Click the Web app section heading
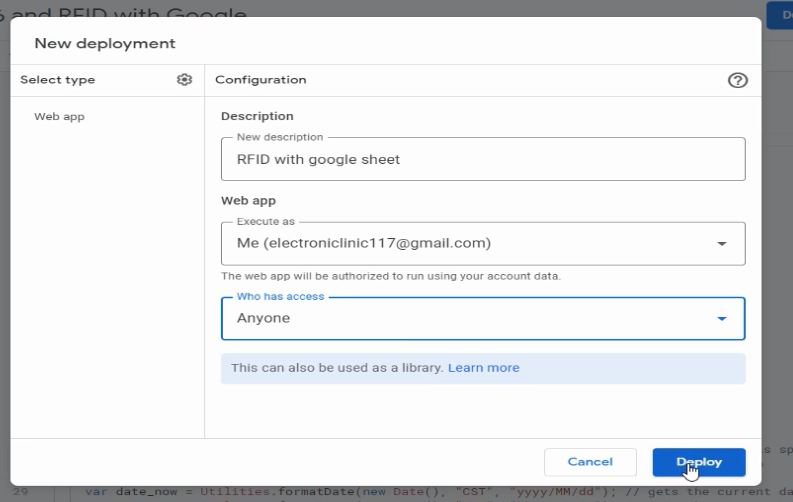 (248, 201)
